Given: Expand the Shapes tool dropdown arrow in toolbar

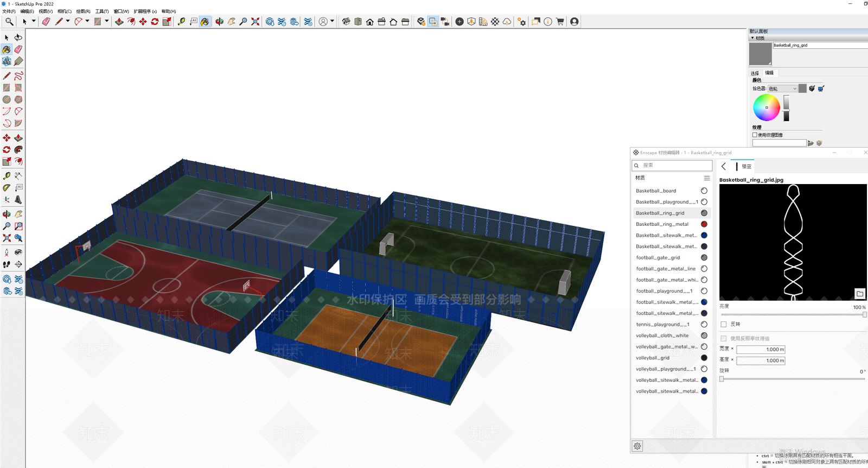Looking at the screenshot, I should 106,22.
